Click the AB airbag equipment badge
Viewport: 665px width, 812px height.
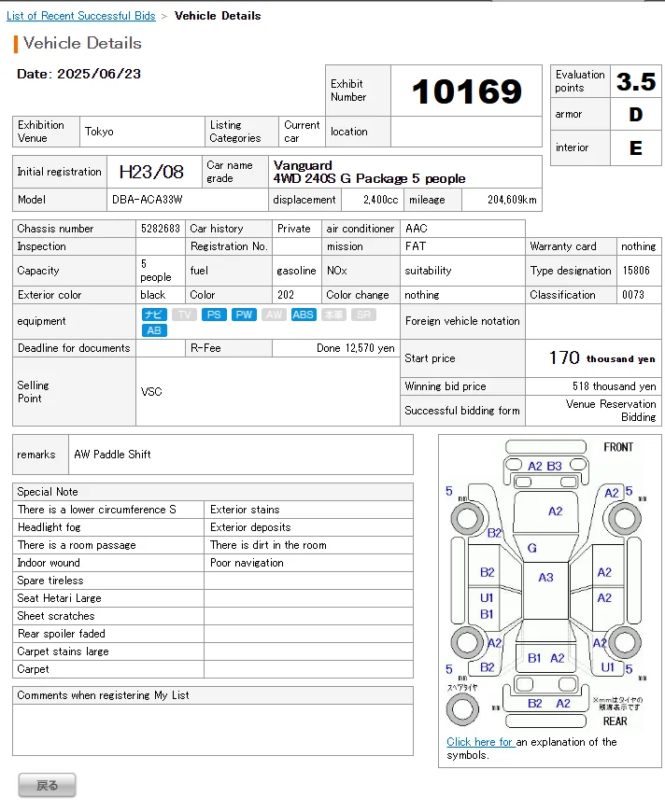154,330
